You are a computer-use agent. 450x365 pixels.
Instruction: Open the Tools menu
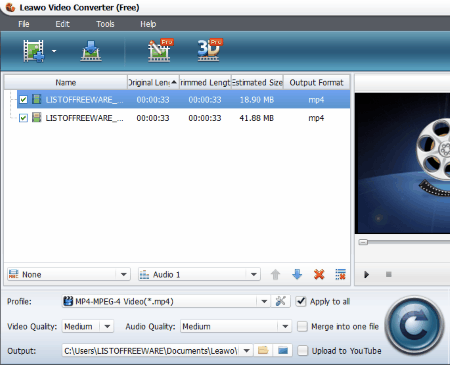pyautogui.click(x=105, y=24)
